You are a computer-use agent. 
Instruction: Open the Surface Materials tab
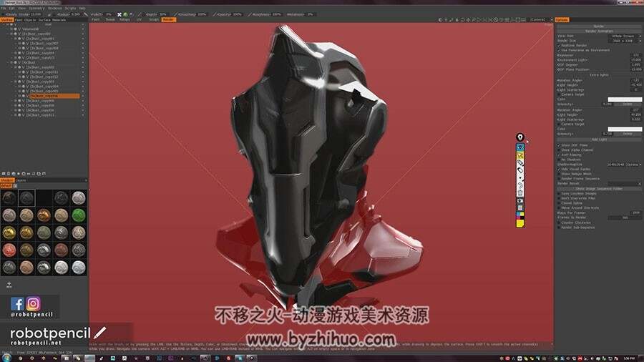pos(52,20)
